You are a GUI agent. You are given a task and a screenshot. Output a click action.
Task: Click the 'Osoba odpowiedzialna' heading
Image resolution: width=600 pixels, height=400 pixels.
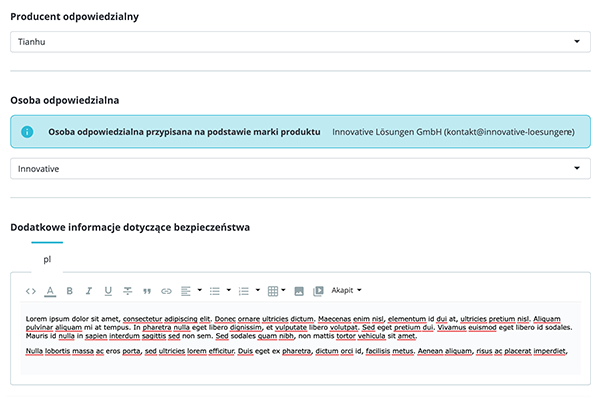[65, 100]
